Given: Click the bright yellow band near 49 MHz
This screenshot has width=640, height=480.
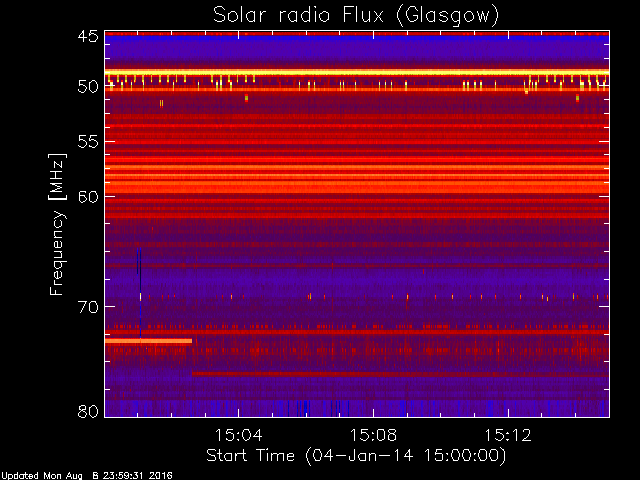Looking at the screenshot, I should [357, 73].
